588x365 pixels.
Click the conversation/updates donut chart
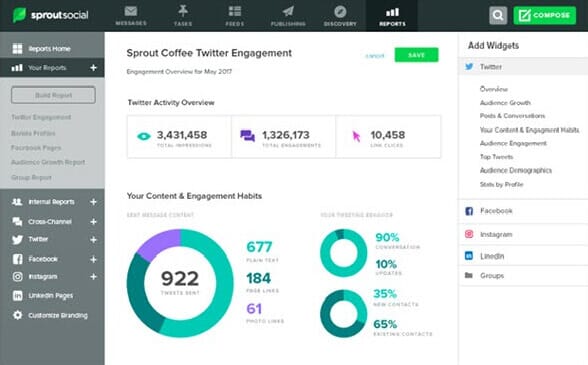pyautogui.click(x=343, y=253)
